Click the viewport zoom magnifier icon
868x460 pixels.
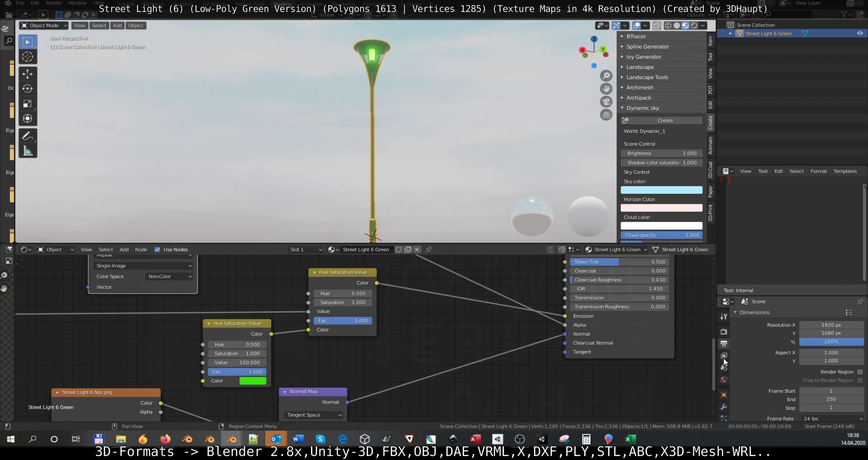(606, 76)
